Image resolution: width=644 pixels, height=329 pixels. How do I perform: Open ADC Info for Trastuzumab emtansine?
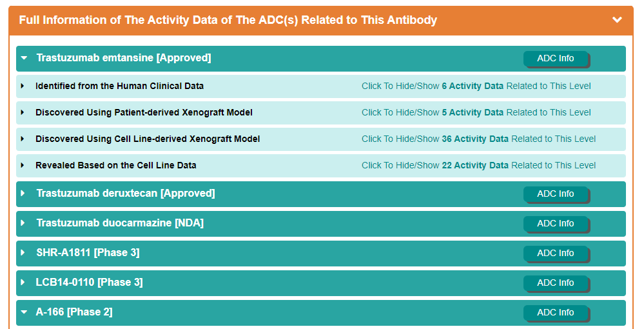[x=555, y=59]
